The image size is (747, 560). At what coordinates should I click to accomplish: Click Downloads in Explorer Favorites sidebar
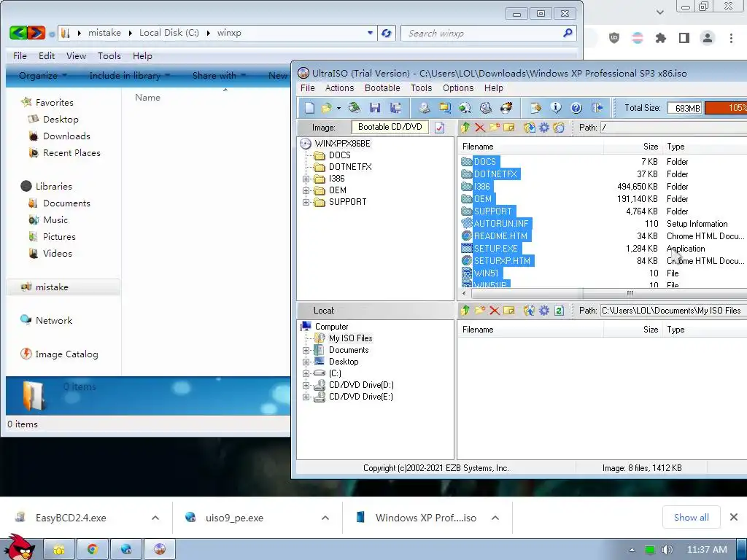click(x=66, y=136)
